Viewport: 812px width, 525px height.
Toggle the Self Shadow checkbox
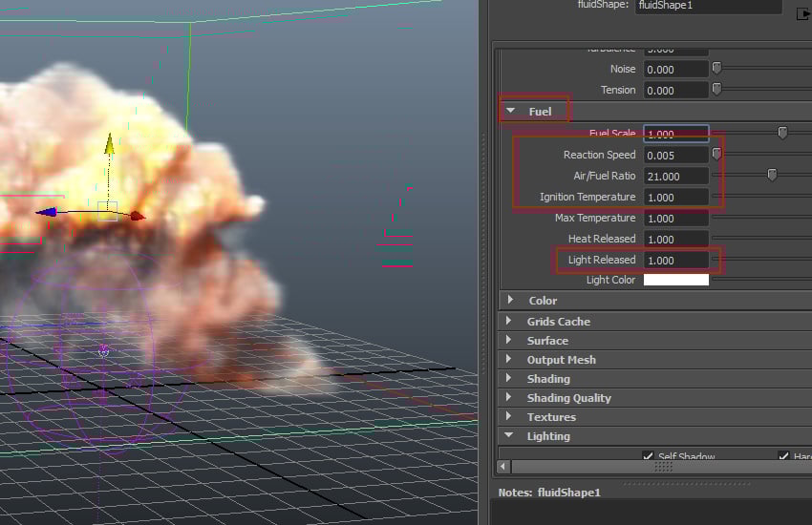pyautogui.click(x=649, y=456)
